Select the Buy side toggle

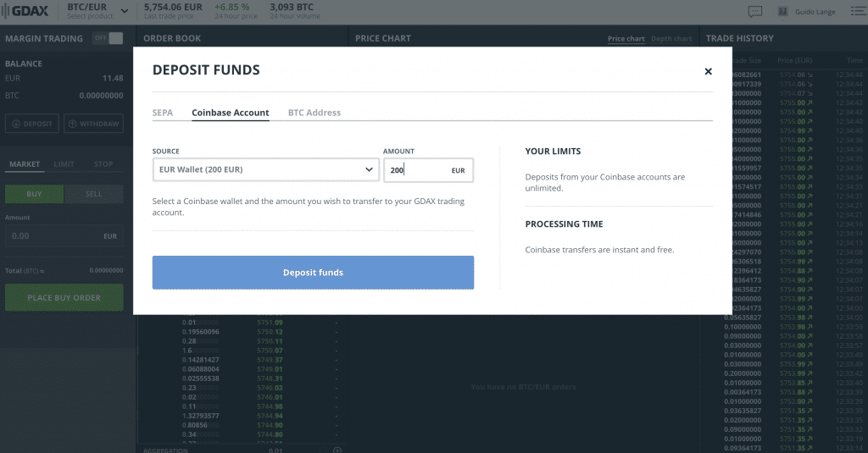tap(34, 194)
